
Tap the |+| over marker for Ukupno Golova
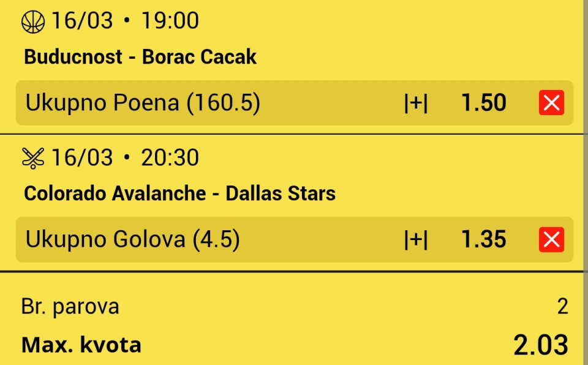pos(416,239)
